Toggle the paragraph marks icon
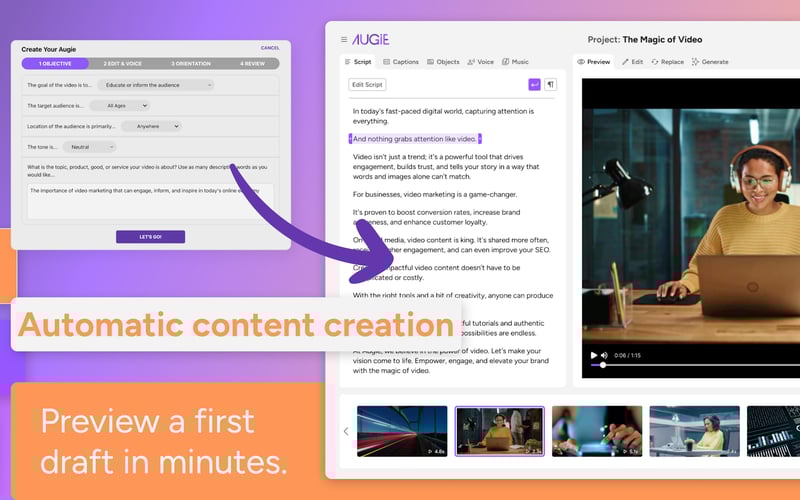This screenshot has width=800, height=500. (x=551, y=85)
